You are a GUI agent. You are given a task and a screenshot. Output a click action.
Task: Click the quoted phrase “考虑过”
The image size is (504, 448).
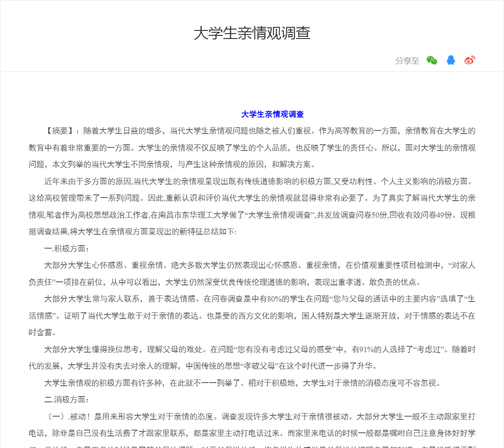[429, 349]
